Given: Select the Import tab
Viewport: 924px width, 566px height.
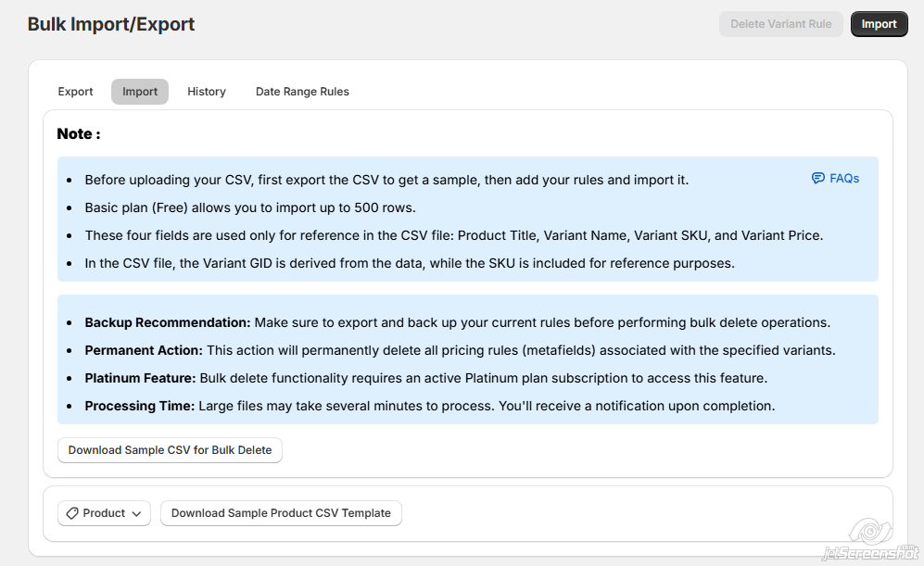Looking at the screenshot, I should click(x=140, y=92).
